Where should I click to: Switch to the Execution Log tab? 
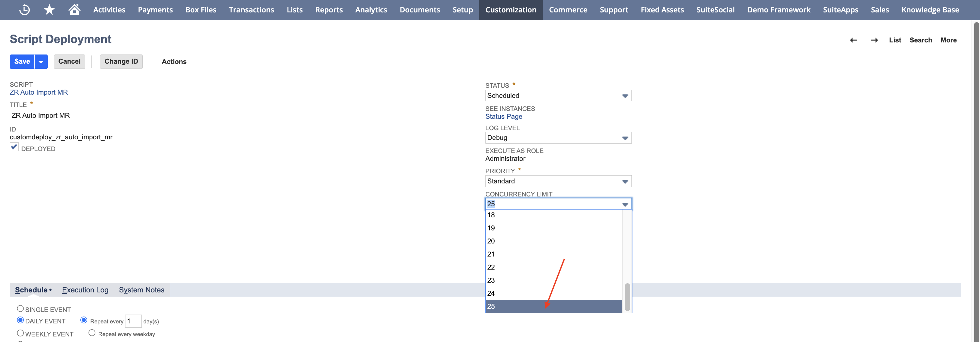pos(85,290)
